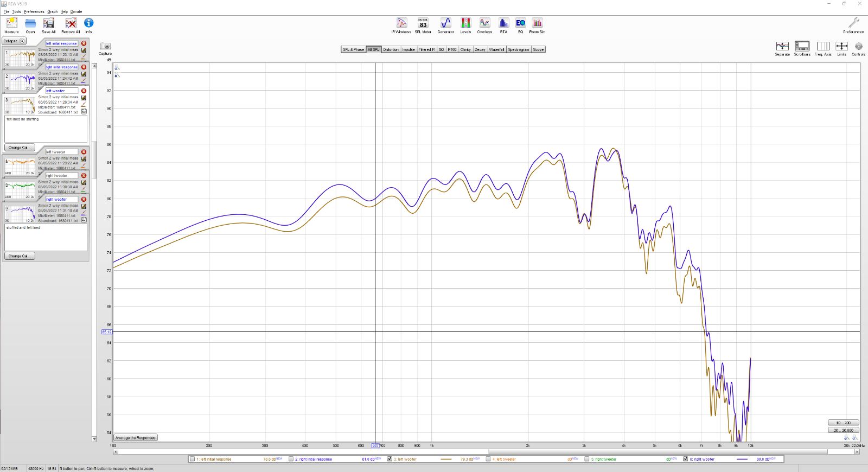868x472 pixels.
Task: Click the 'stuffed and felt lined' notes box
Action: click(46, 238)
